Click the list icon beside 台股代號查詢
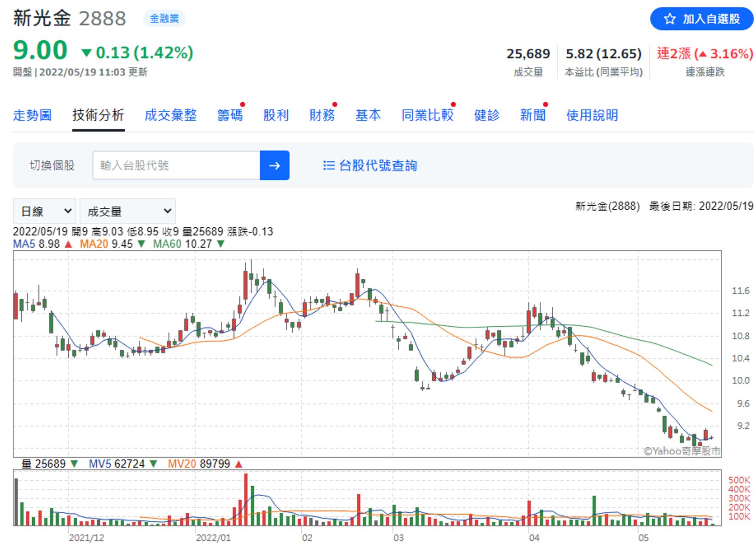 coord(329,165)
